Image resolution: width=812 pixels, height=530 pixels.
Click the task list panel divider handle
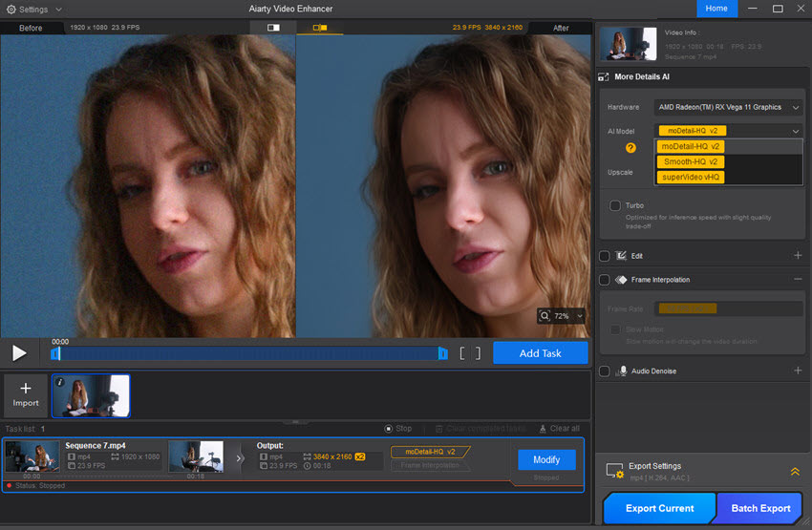(x=296, y=422)
